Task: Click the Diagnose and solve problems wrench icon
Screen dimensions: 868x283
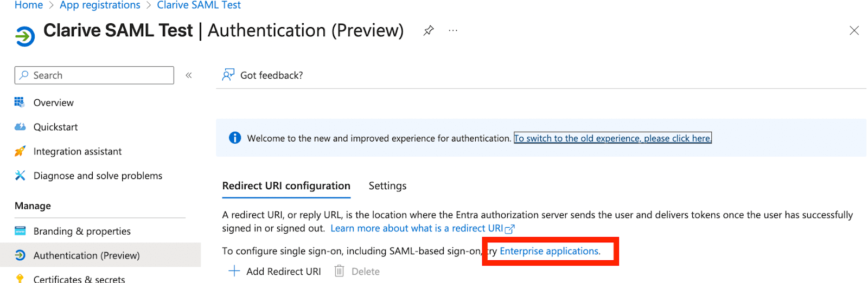Action: [20, 175]
